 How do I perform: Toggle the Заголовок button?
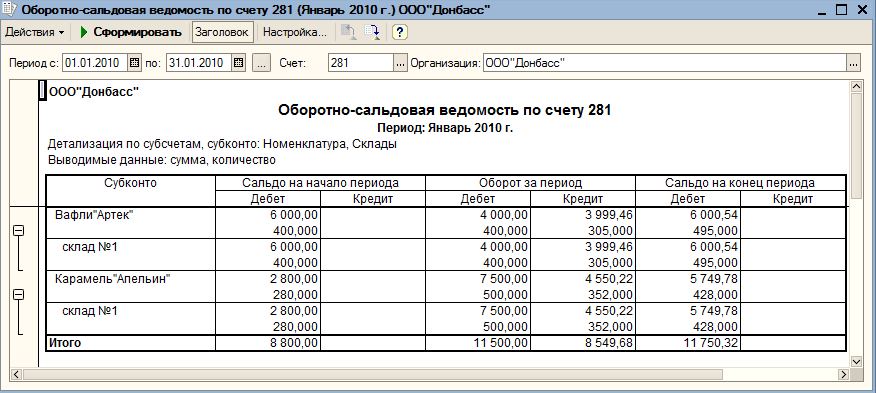coord(223,32)
